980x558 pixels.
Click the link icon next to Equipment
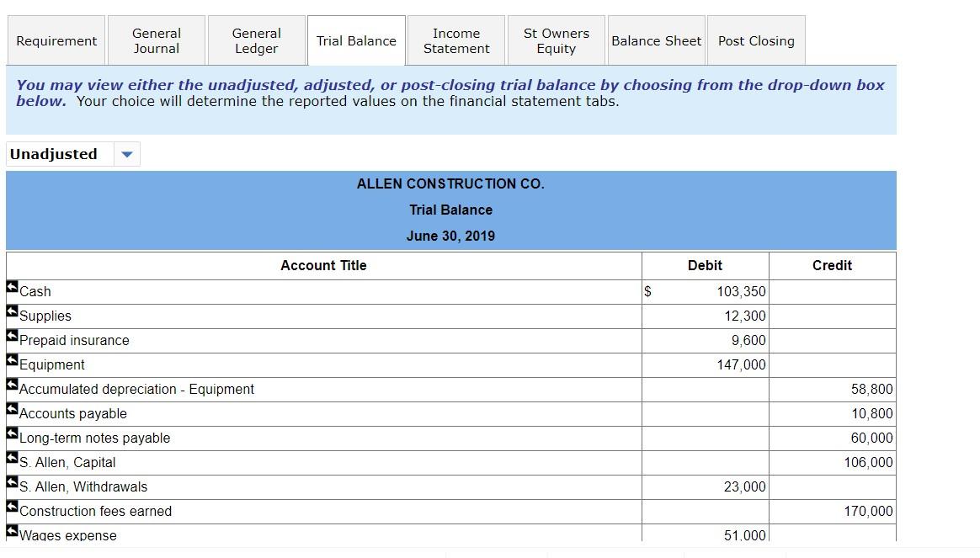click(x=12, y=359)
